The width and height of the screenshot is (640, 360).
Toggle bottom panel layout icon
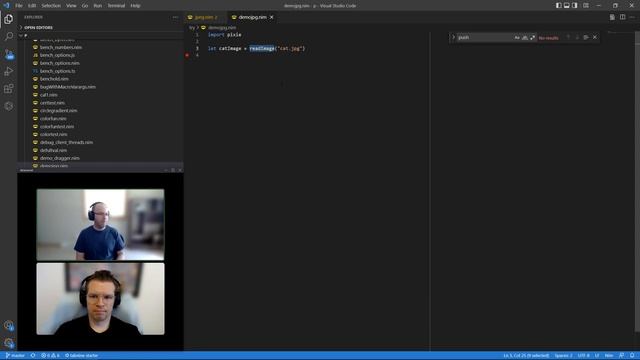(x=567, y=6)
